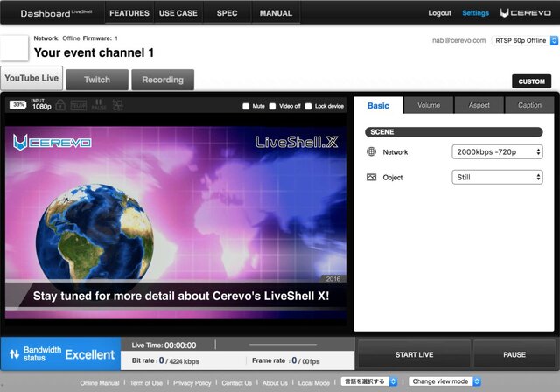Click the battery 33% indicator icon
This screenshot has width=560, height=392.
pos(17,105)
